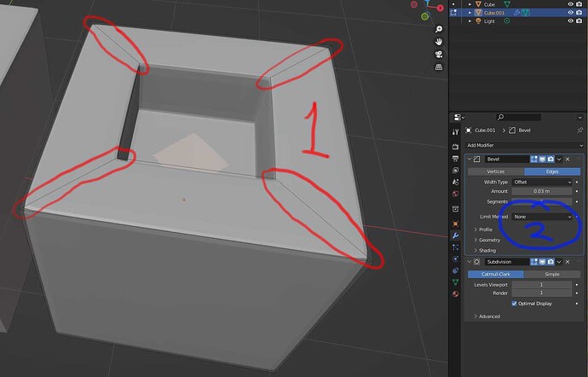Open the properties editor type dropdown
Screen dimensions: 588x377
pyautogui.click(x=459, y=118)
